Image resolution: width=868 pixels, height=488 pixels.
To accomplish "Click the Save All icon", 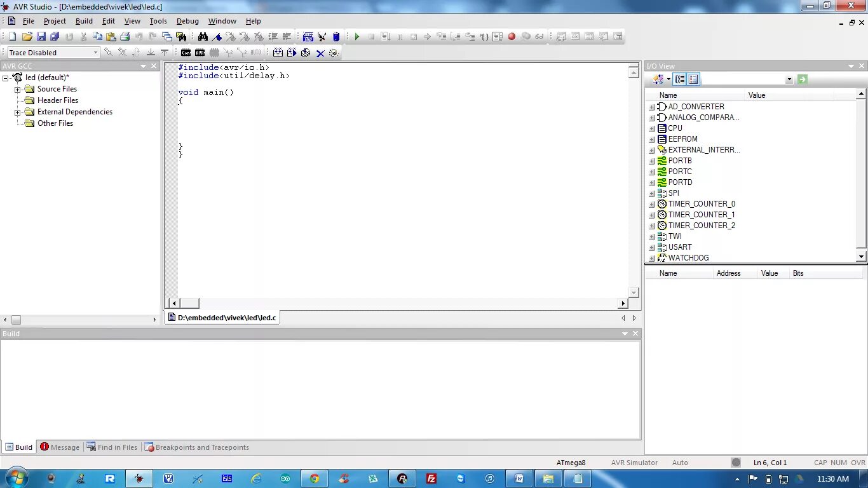I will (x=55, y=37).
